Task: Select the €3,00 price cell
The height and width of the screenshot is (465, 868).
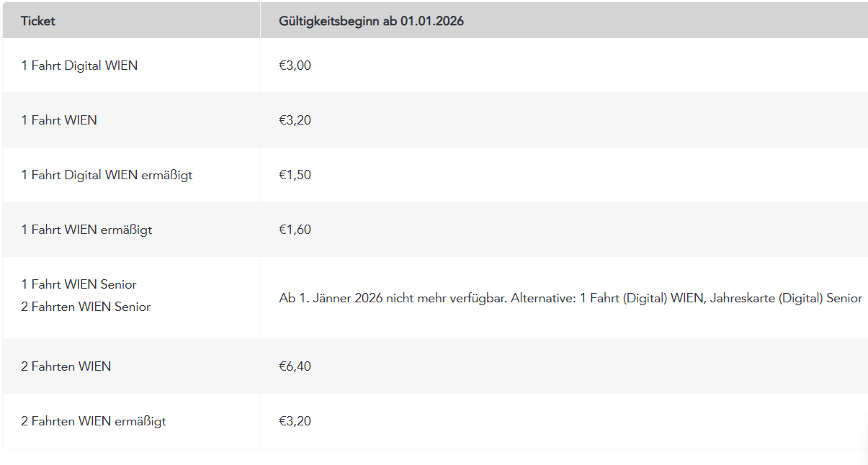Action: [x=295, y=66]
